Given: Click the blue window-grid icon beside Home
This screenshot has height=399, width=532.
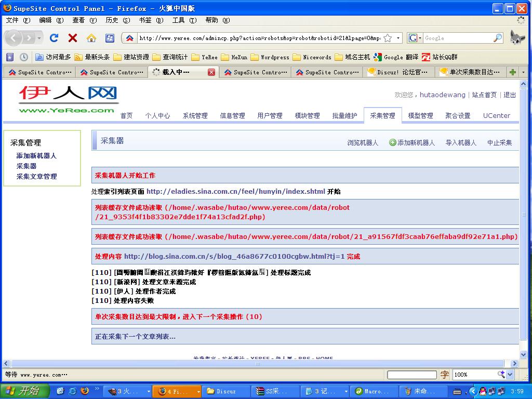Looking at the screenshot, I should point(110,37).
